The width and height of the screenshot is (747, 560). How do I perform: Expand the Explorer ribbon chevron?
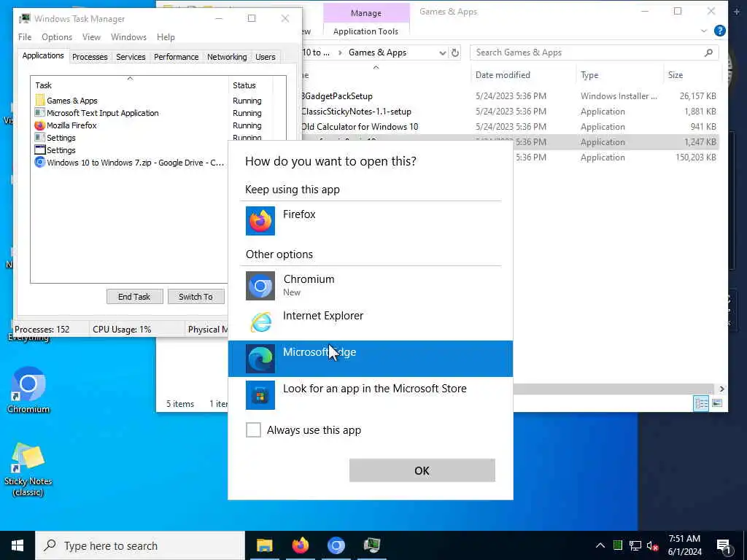(x=704, y=31)
